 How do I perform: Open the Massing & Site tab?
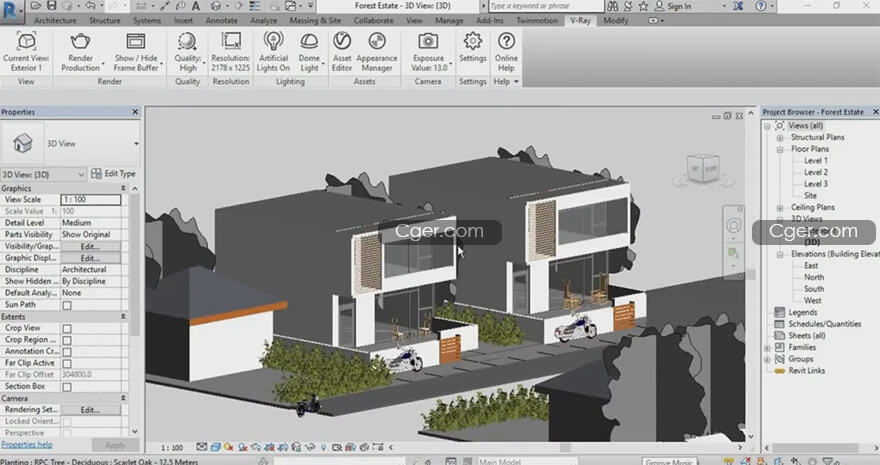coord(315,20)
